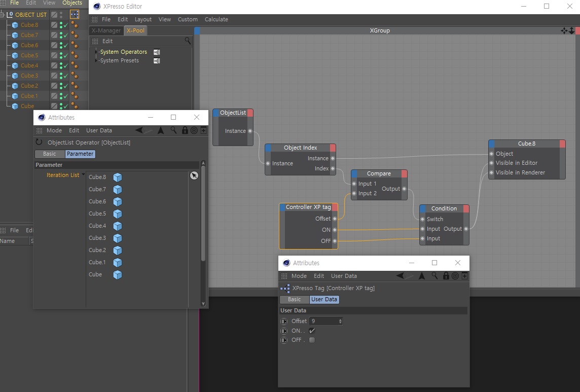Click the Object Index node Index output port
Screen dimensions: 580x392
click(333, 168)
